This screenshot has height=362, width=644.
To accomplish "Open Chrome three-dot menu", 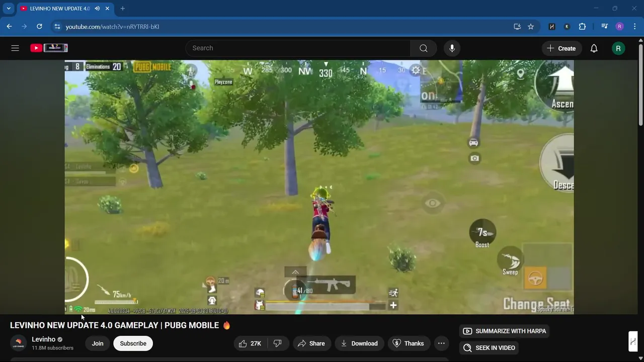I will (x=634, y=27).
